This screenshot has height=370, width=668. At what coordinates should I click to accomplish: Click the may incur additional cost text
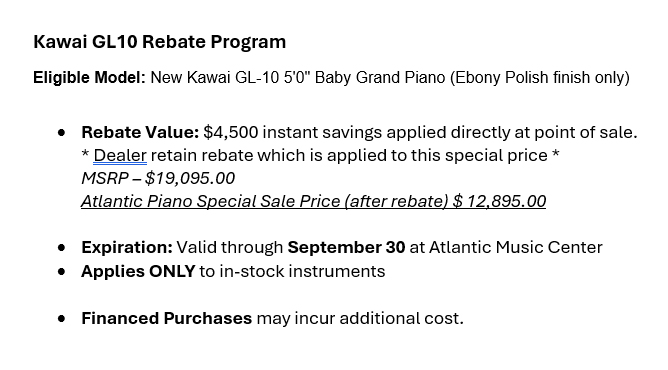tap(360, 318)
